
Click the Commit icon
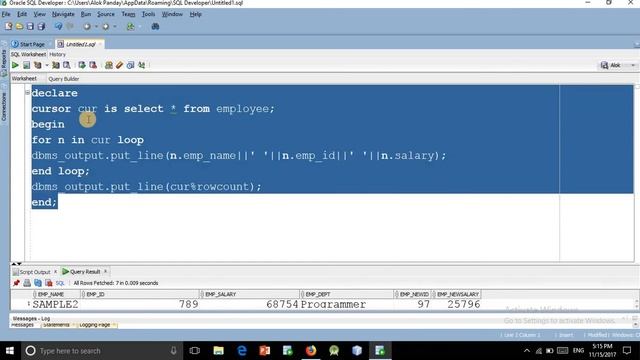[82, 65]
